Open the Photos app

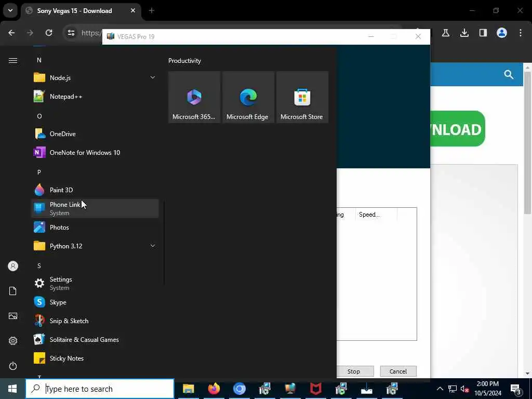click(x=95, y=228)
